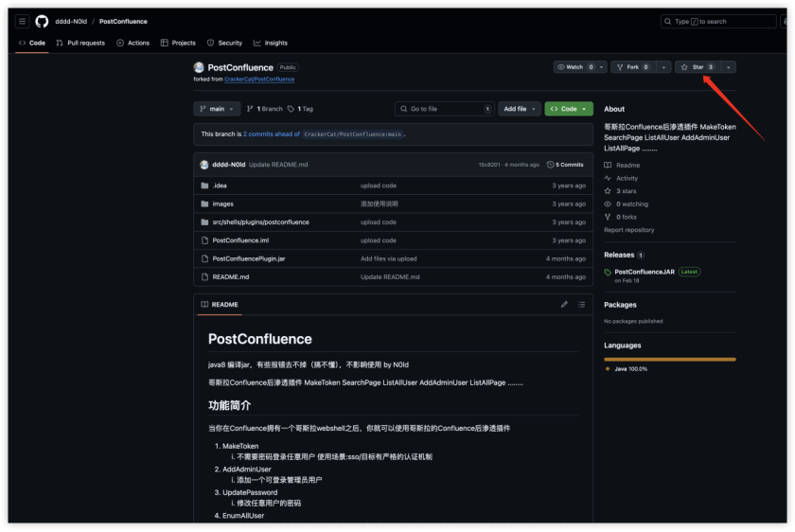Click dddd-N0ld avatar in commit row
Screen dimensions: 795x532
[x=204, y=165]
